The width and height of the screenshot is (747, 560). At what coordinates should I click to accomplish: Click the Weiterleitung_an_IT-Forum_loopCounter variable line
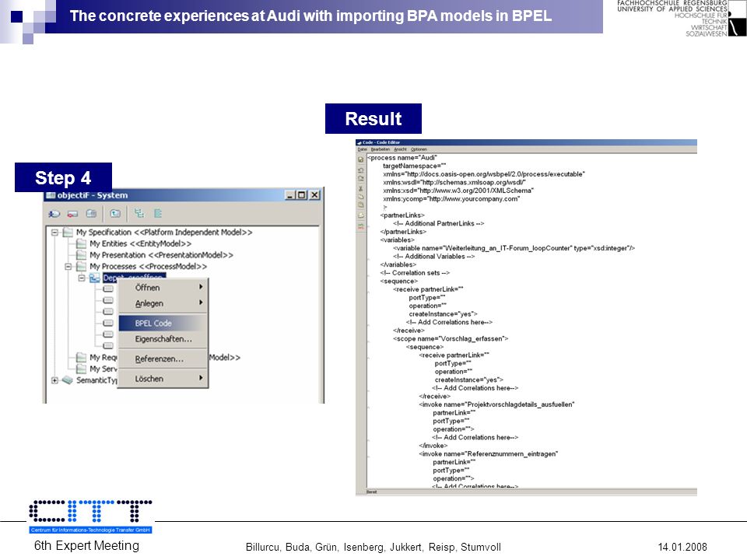coord(514,248)
